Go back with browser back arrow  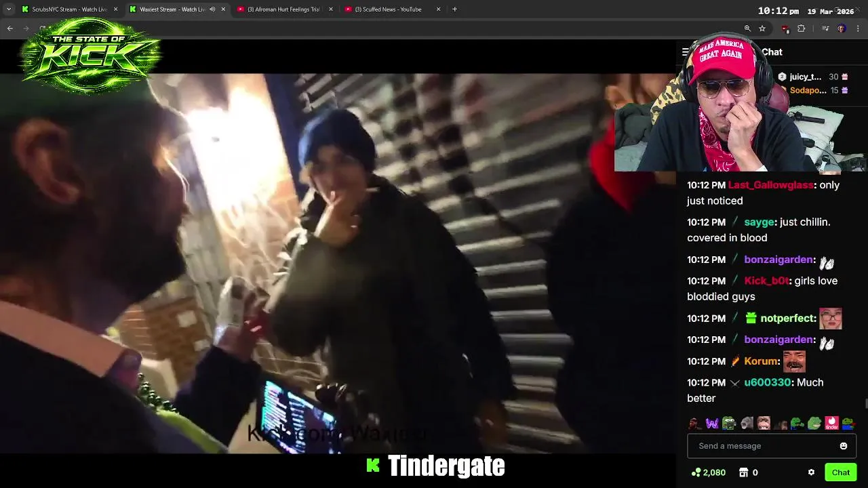pos(9,28)
